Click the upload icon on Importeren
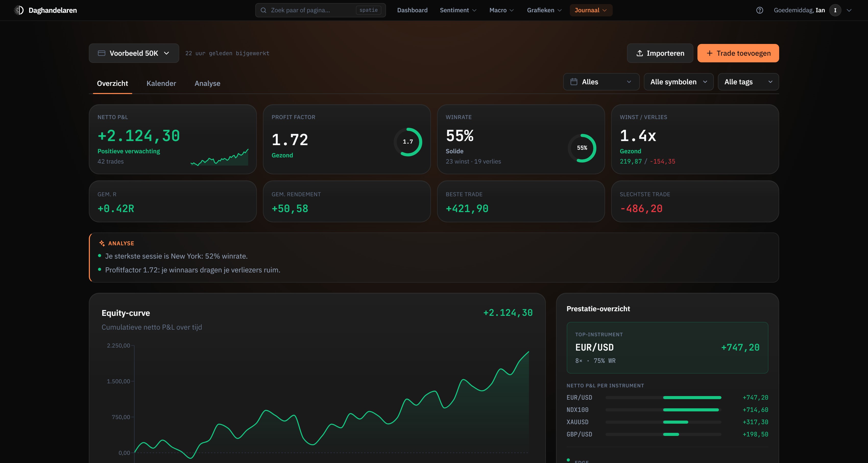The width and height of the screenshot is (868, 463). [x=640, y=53]
